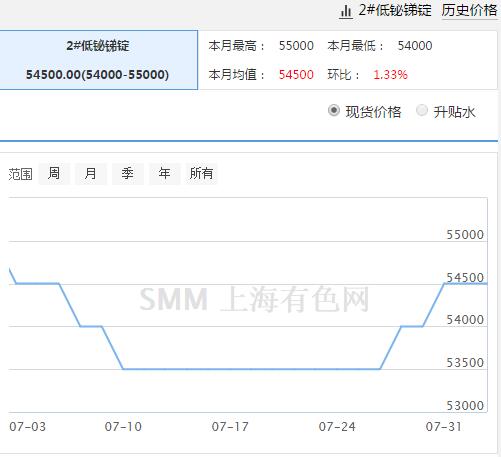Click the 55000 y-axis label
501x457 pixels.
click(x=465, y=235)
